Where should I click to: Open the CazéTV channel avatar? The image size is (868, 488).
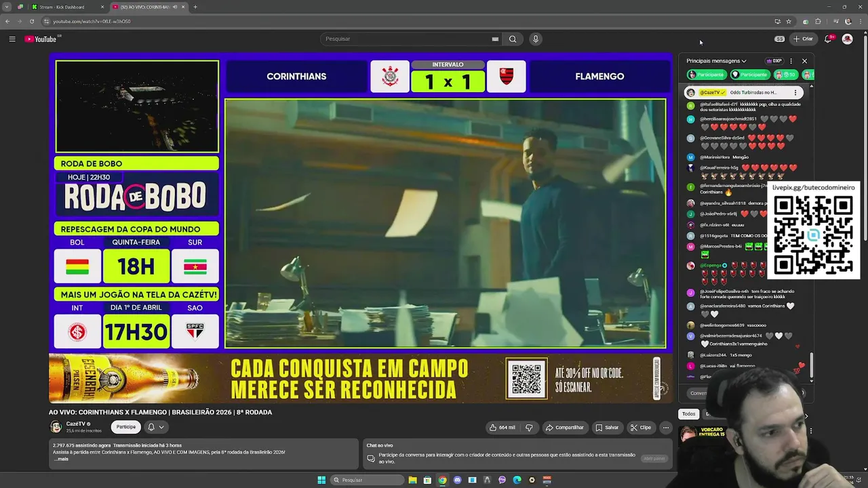coord(56,426)
